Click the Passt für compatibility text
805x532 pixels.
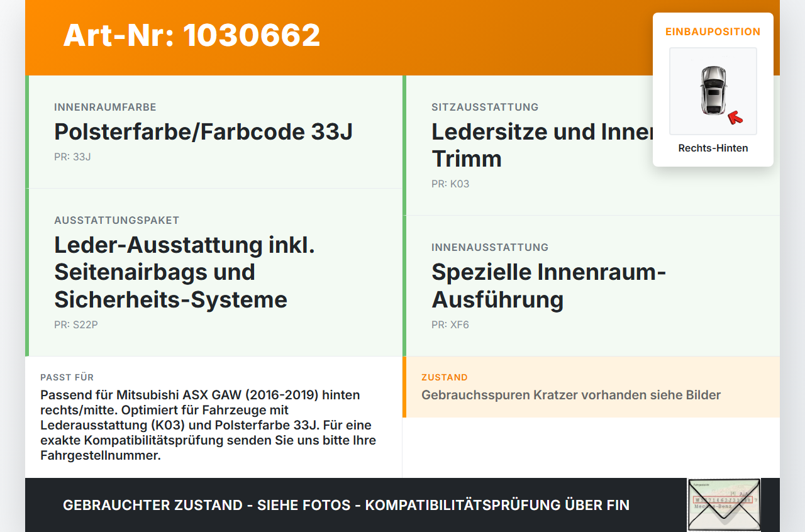click(208, 425)
